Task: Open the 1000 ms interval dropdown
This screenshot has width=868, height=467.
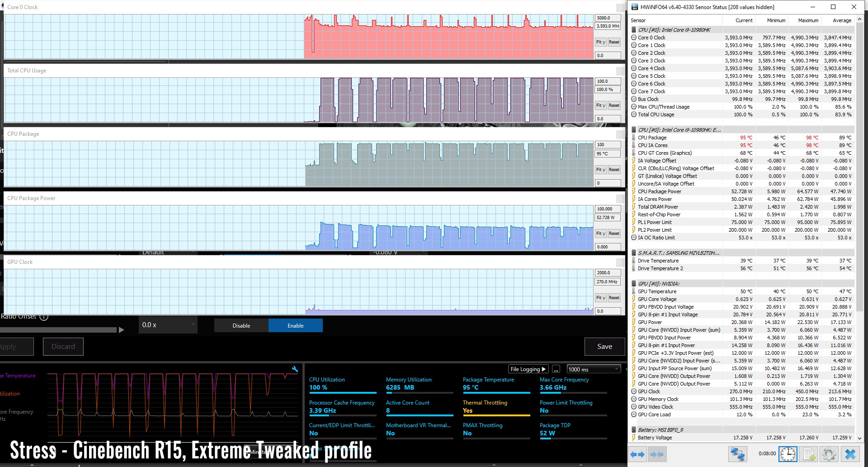Action: [593, 369]
